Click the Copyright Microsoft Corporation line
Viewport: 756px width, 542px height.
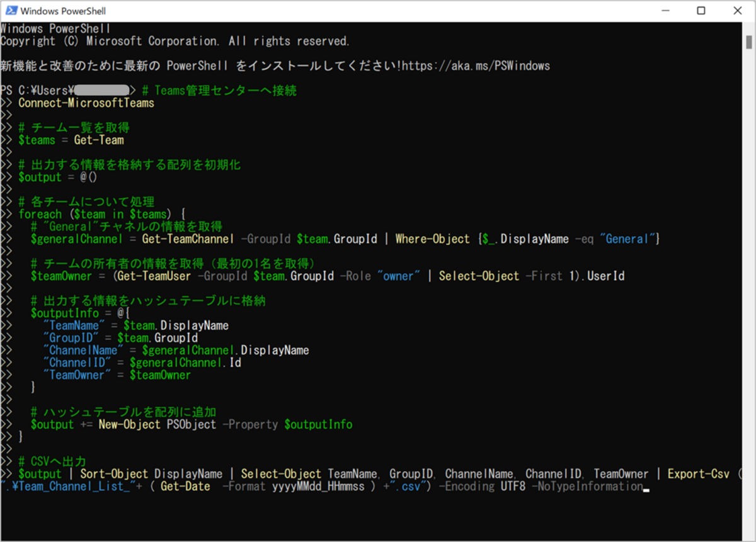tap(175, 41)
